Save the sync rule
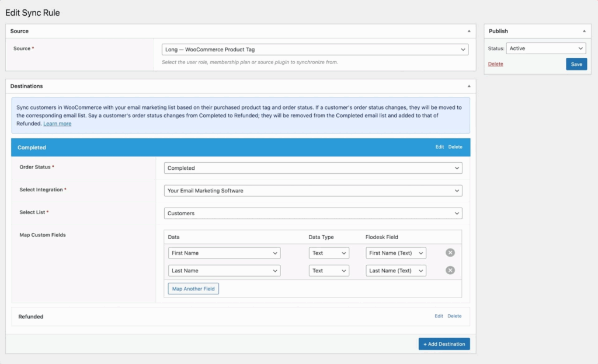This screenshot has height=364, width=598. coord(576,64)
